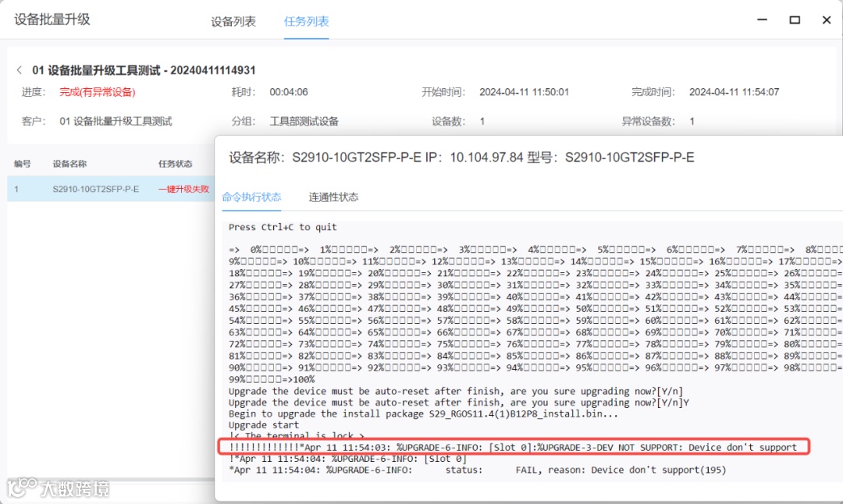
Task: Open 连通性状态 tab
Action: coord(333,197)
